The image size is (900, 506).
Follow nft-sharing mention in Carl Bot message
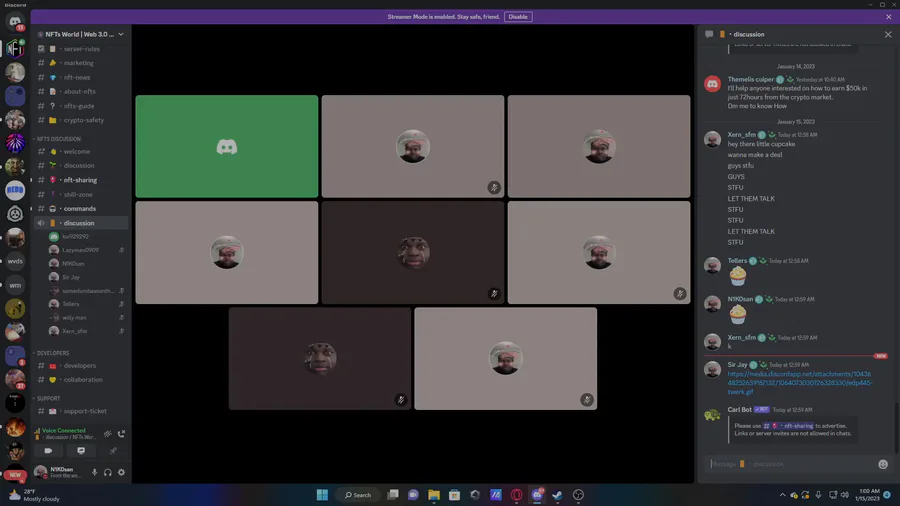point(788,426)
